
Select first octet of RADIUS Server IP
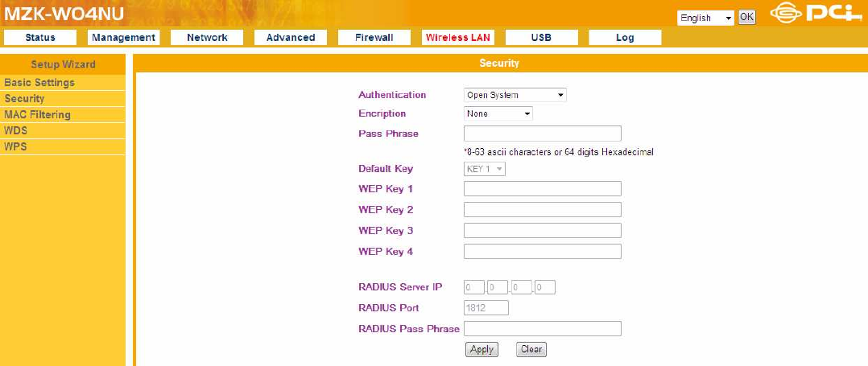tap(474, 287)
